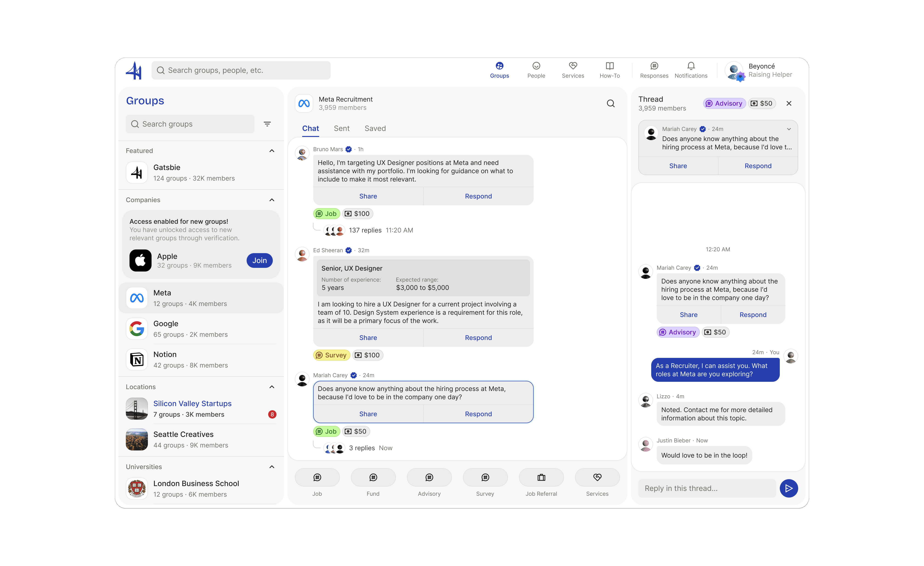
Task: Collapse the Featured section
Action: tap(272, 151)
